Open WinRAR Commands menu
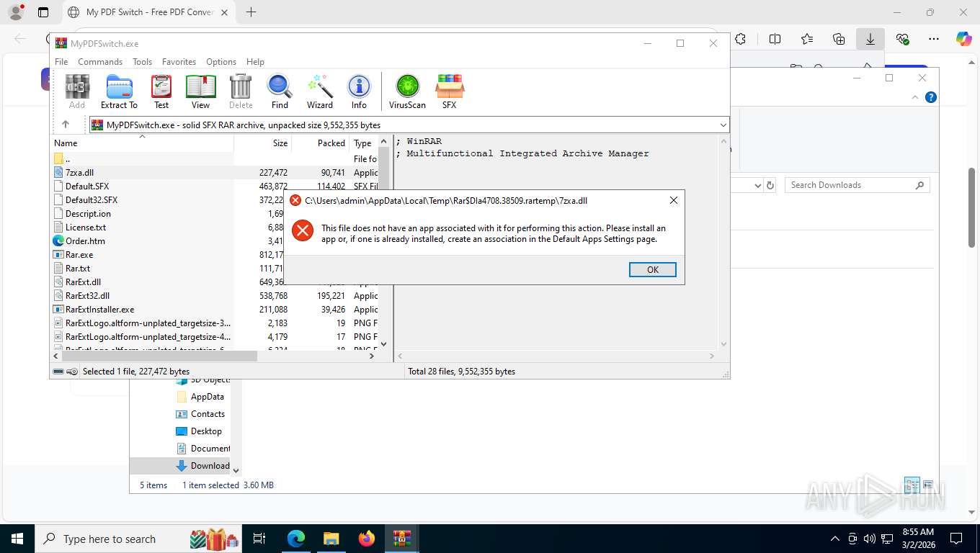980x553 pixels. tap(100, 62)
